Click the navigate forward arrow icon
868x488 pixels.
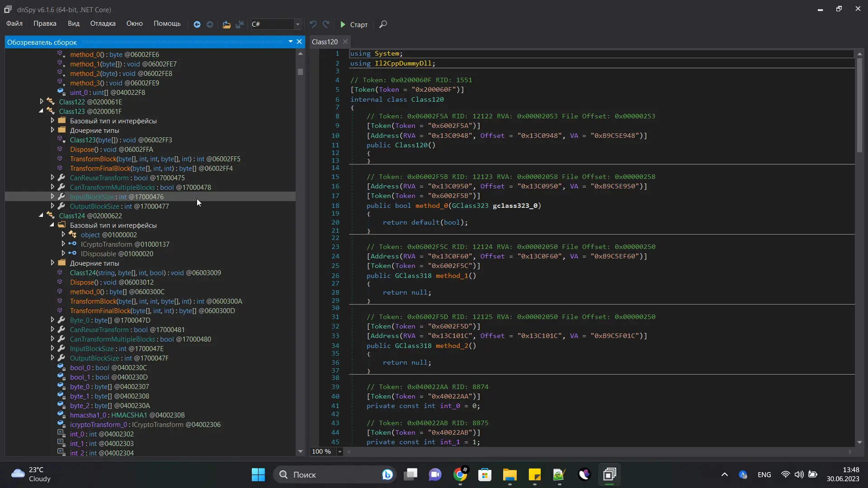[210, 24]
